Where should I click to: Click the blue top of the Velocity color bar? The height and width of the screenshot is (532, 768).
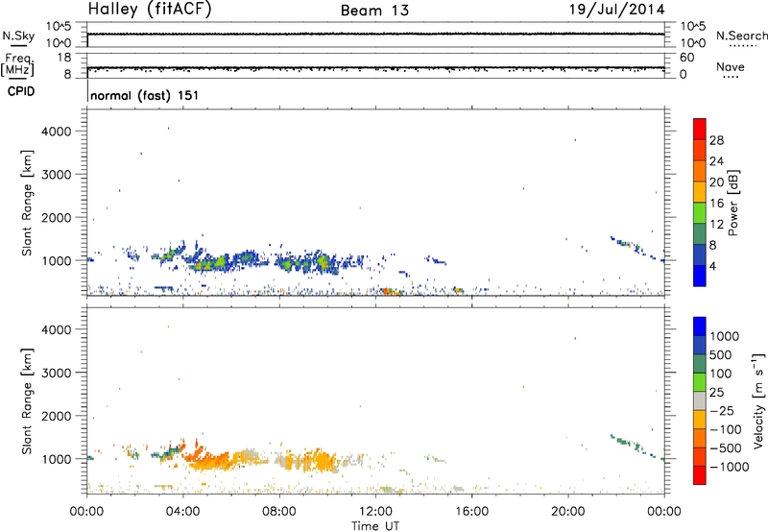pos(700,326)
